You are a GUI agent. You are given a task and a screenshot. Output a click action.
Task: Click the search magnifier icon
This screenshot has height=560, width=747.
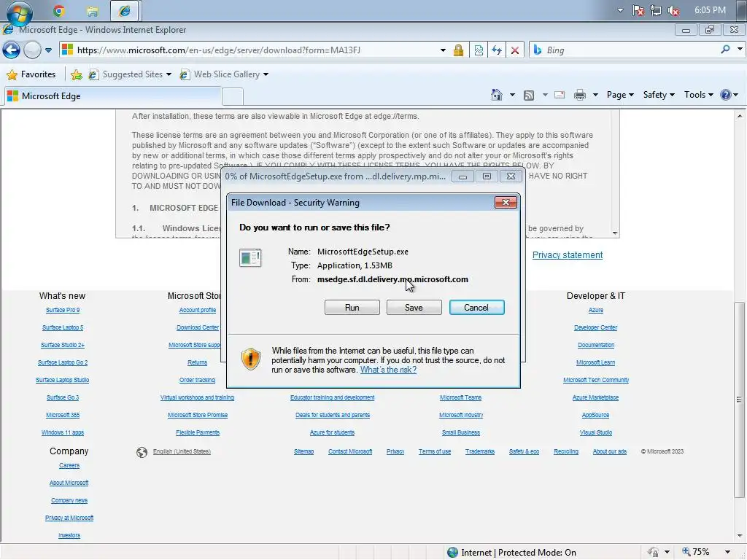725,49
